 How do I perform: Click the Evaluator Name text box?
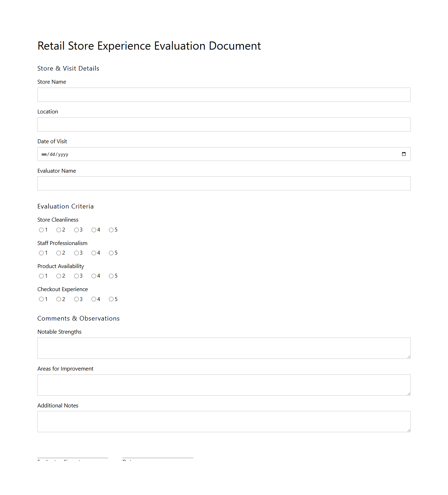(x=223, y=183)
